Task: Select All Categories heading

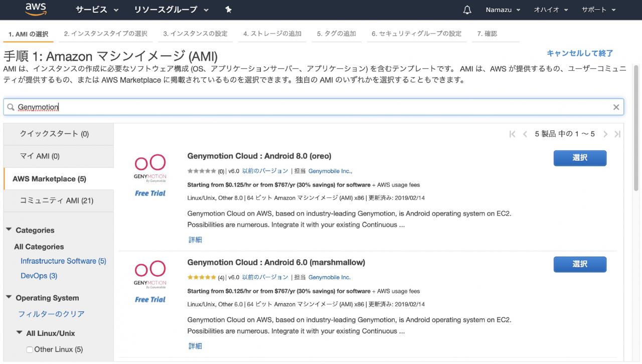Action: pos(39,247)
